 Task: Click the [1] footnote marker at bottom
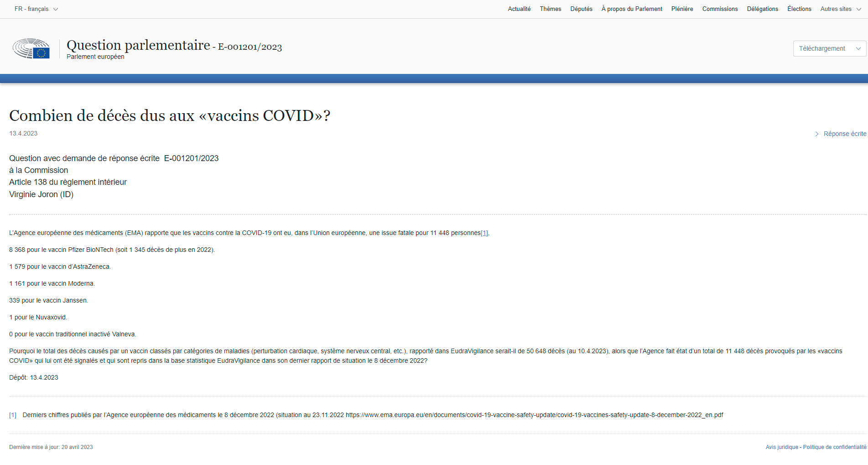[x=13, y=415]
